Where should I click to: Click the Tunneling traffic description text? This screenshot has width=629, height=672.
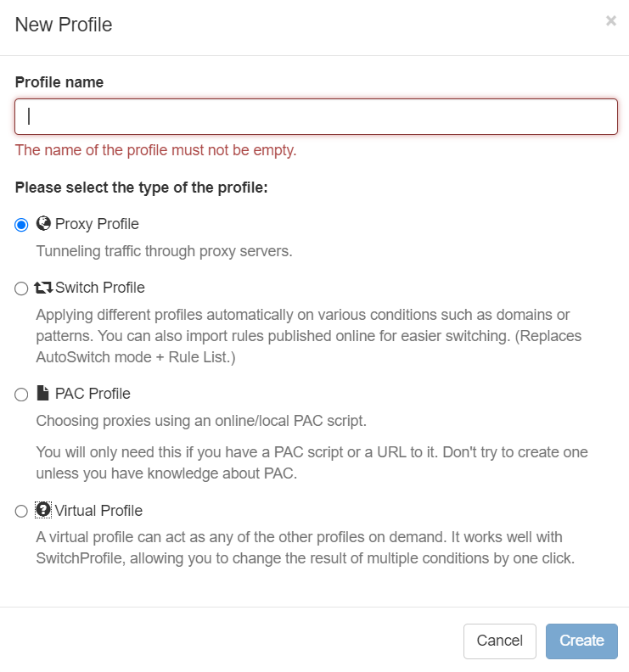pos(164,251)
